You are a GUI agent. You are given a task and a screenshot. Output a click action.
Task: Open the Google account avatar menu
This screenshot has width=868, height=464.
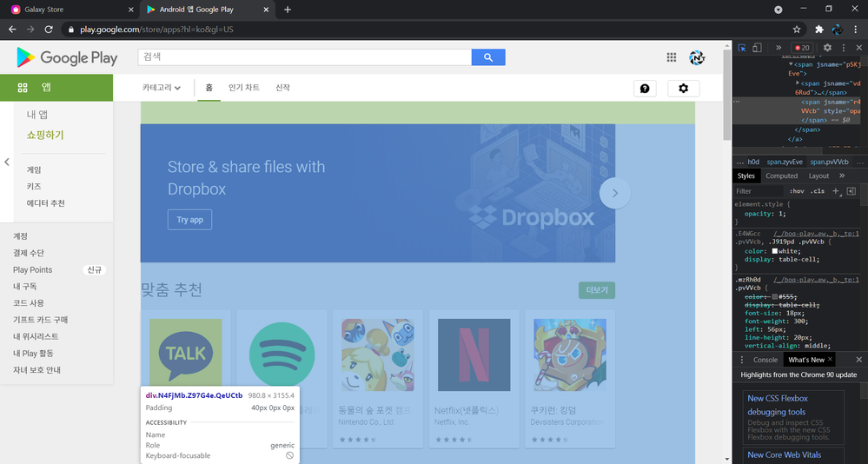tap(697, 57)
